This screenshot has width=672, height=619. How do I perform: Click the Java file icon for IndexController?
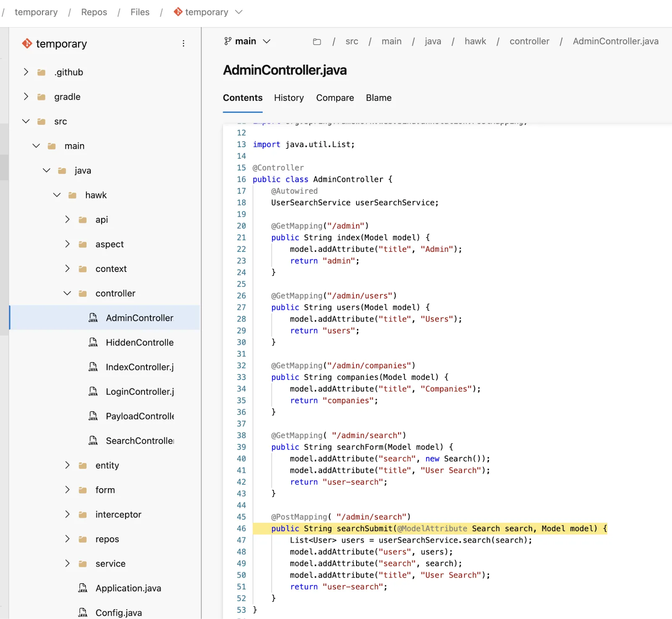[x=93, y=367]
